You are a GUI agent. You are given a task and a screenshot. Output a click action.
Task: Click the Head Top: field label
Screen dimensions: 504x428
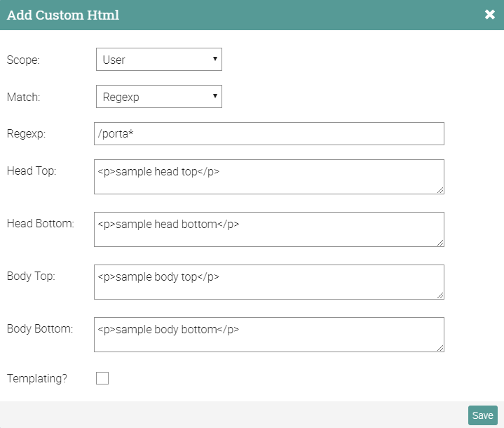pos(32,170)
